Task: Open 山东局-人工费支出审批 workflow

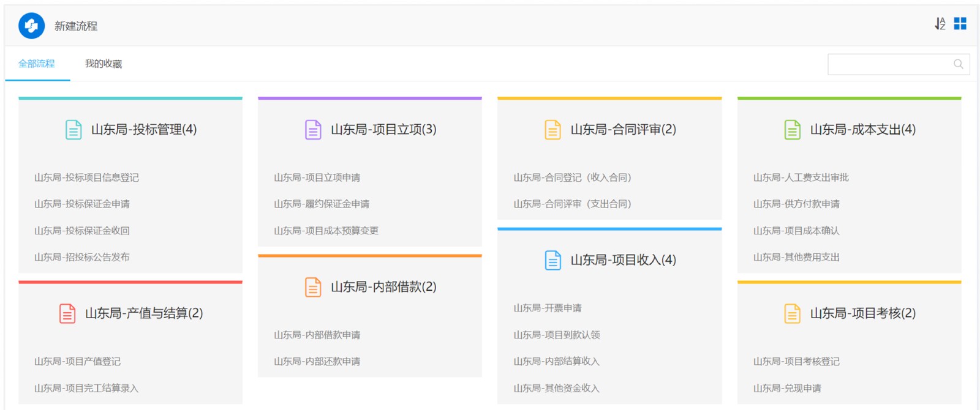Action: 801,177
